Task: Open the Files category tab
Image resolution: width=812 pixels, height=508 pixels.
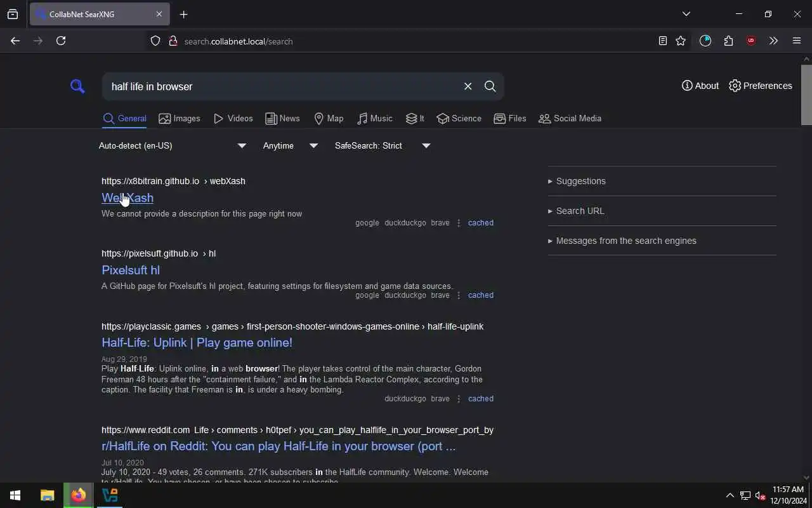Action: 510,118
